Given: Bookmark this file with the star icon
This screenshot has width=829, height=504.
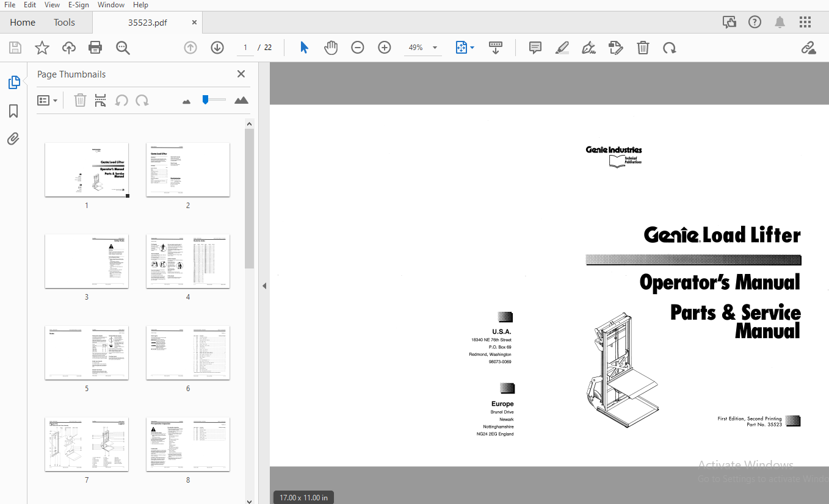Looking at the screenshot, I should pos(42,48).
